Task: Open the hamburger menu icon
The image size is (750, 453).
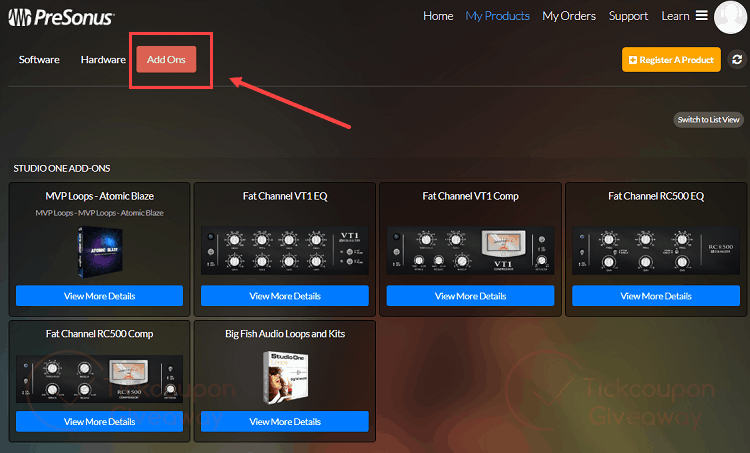Action: pos(701,16)
